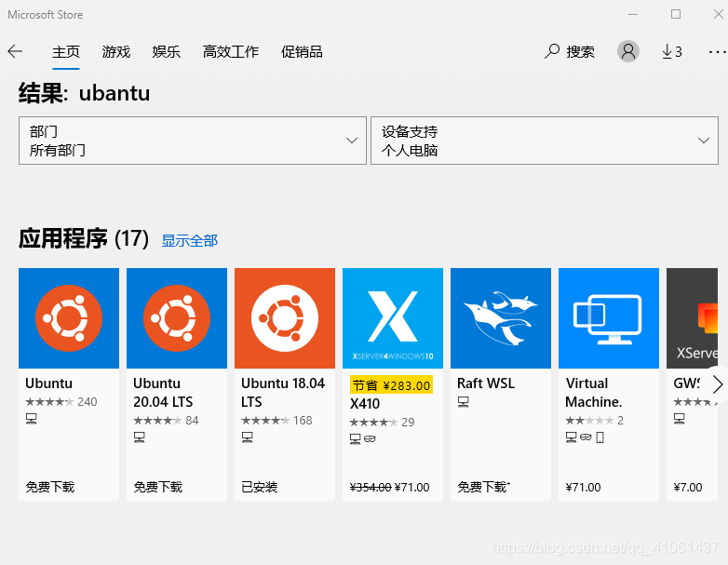
Task: Click Raft WSL 免费下载 text
Action: 483,487
